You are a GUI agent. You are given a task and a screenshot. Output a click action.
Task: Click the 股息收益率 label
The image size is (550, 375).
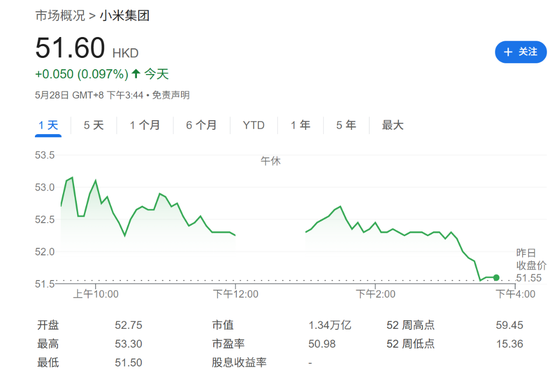(x=239, y=362)
